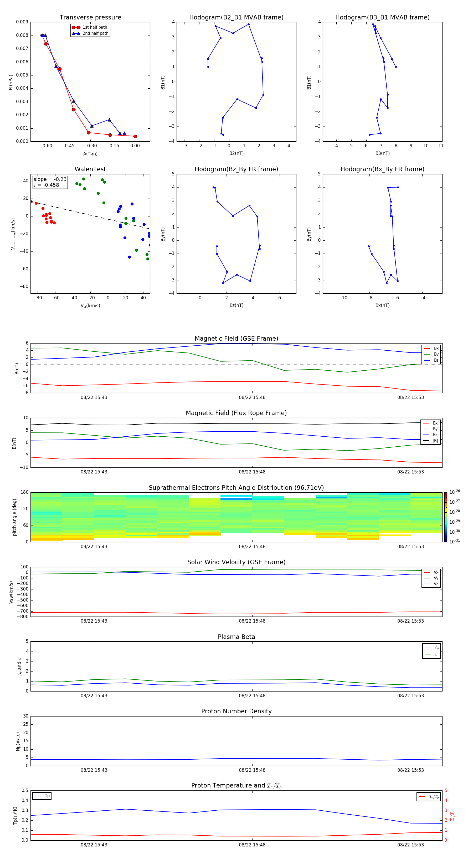Click the 'Bx(nT)' x-axis label
This screenshot has height=868, width=473.
click(382, 305)
